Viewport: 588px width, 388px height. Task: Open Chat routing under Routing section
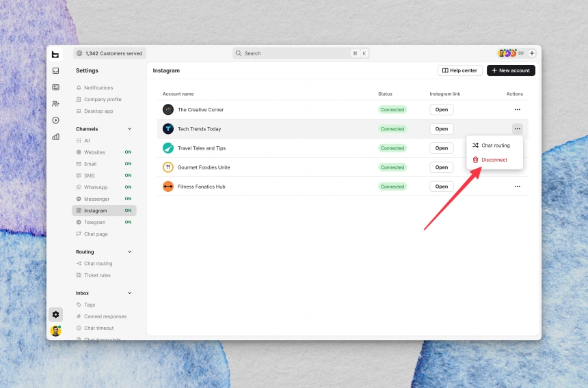coord(94,264)
